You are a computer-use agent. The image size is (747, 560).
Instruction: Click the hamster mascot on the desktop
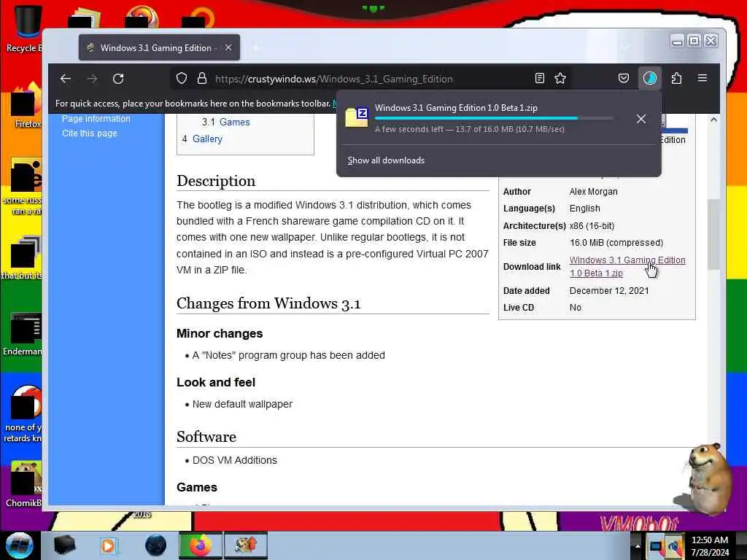point(704,479)
